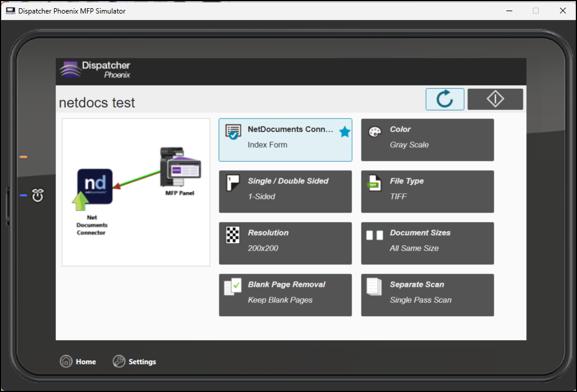Open the Document Sizes setting tile
This screenshot has height=392, width=577.
(x=427, y=243)
